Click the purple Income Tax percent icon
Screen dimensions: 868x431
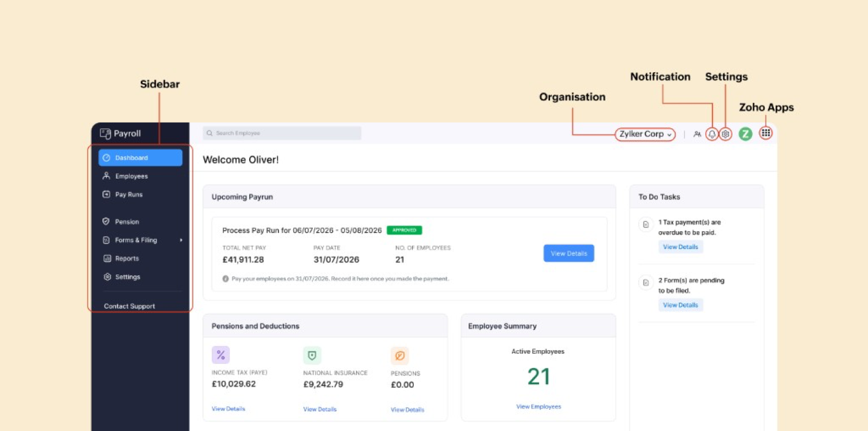[220, 355]
